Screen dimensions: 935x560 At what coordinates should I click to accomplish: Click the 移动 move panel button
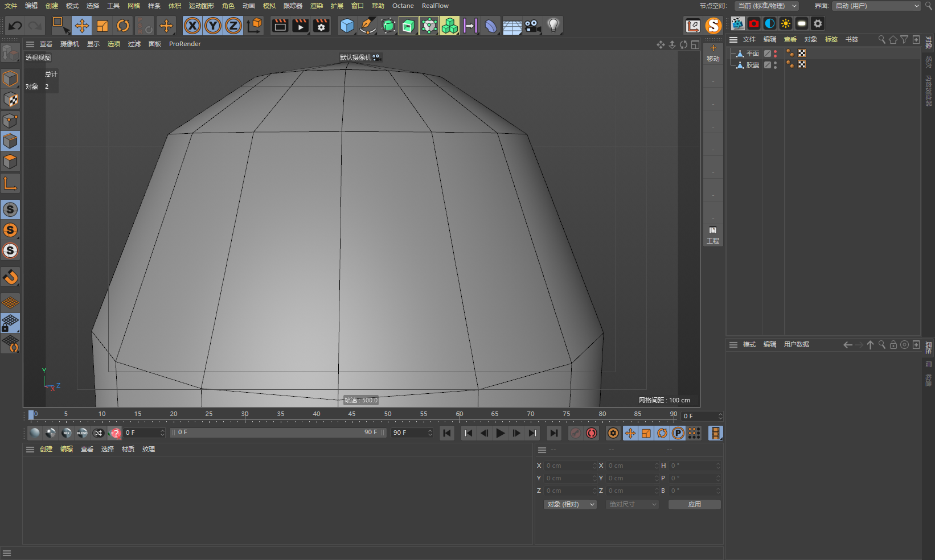(713, 53)
